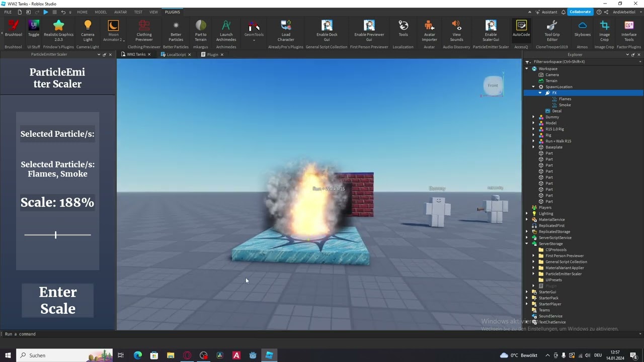Image resolution: width=644 pixels, height=362 pixels.
Task: Click the Front face of view selector
Action: pyautogui.click(x=493, y=85)
